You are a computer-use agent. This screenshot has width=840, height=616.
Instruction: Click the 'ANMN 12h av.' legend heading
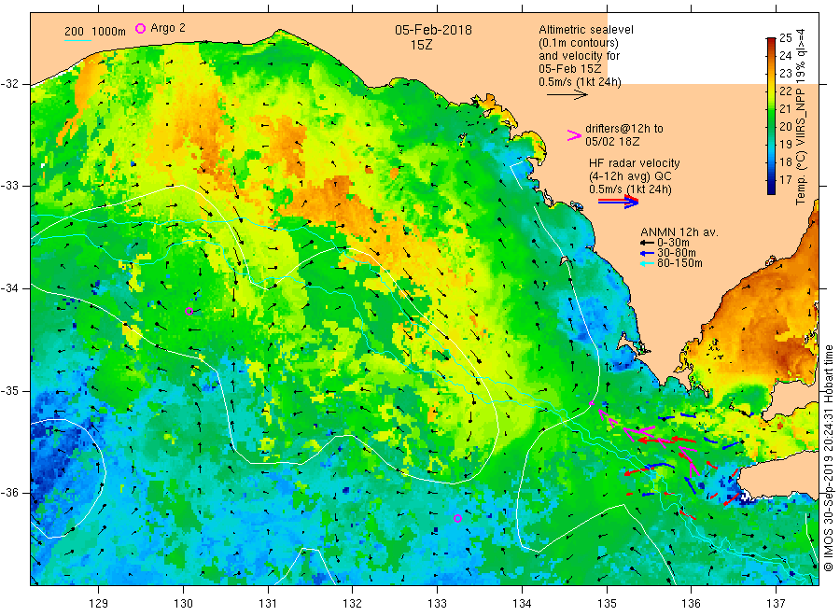679,232
